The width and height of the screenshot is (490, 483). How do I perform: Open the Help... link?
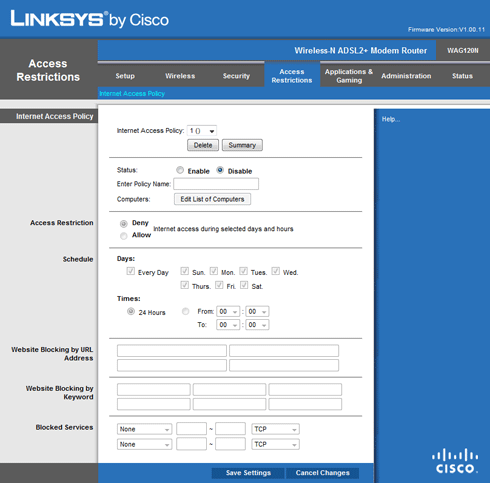pyautogui.click(x=391, y=119)
